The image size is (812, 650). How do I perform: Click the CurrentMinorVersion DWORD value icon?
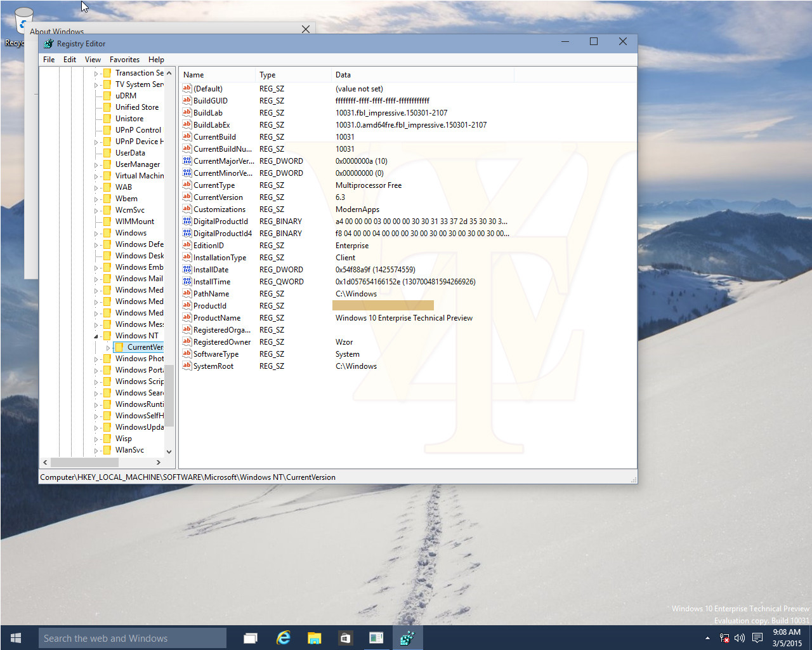click(x=187, y=173)
